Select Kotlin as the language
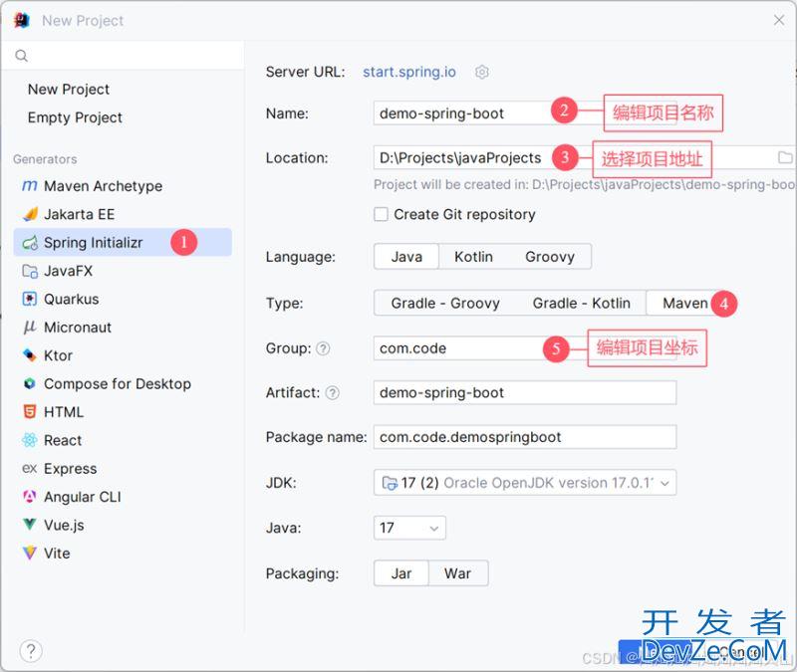Viewport: 797px width, 672px height. coord(474,257)
